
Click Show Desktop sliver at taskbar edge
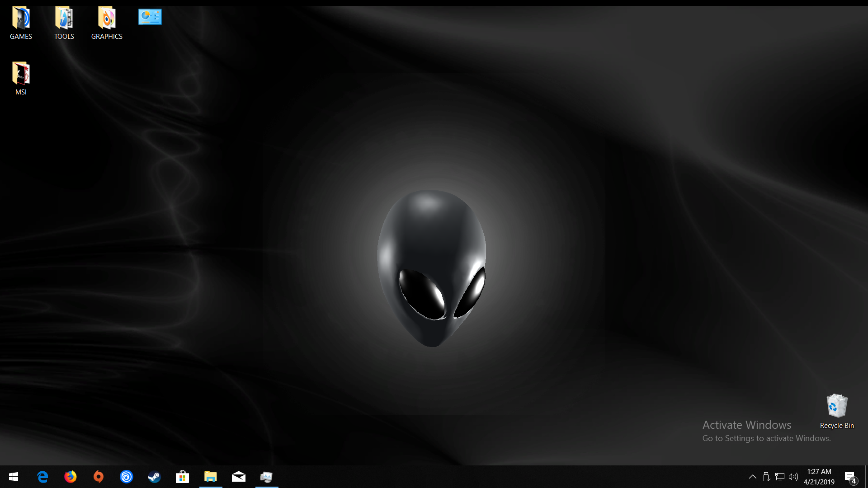click(x=866, y=477)
